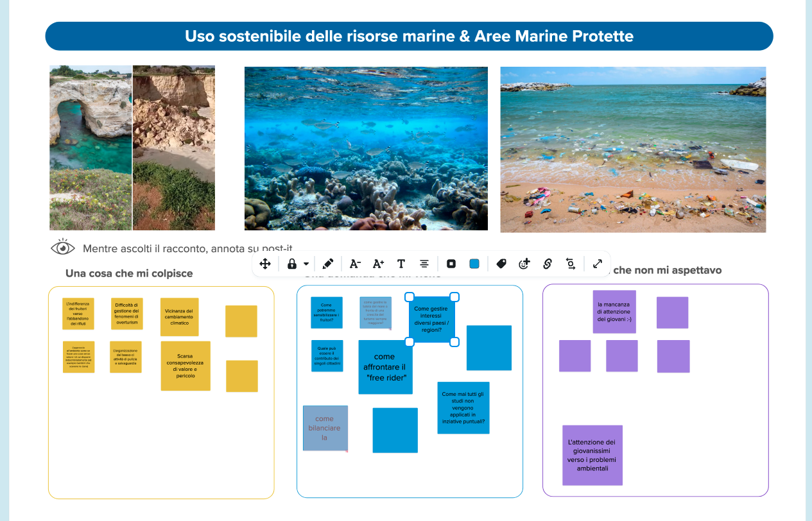Click the move handle in the floating toolbar
Viewport: 812px width, 521px height.
(x=265, y=264)
